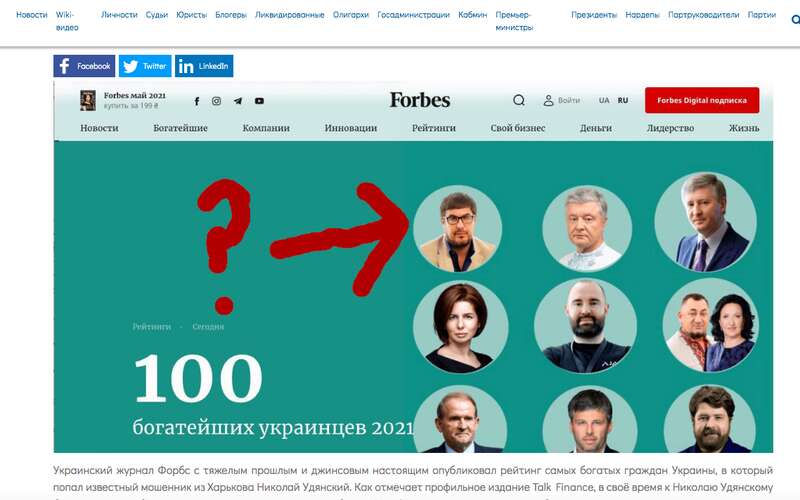Go to the Олигархи section link
This screenshot has height=500, width=800.
point(351,15)
